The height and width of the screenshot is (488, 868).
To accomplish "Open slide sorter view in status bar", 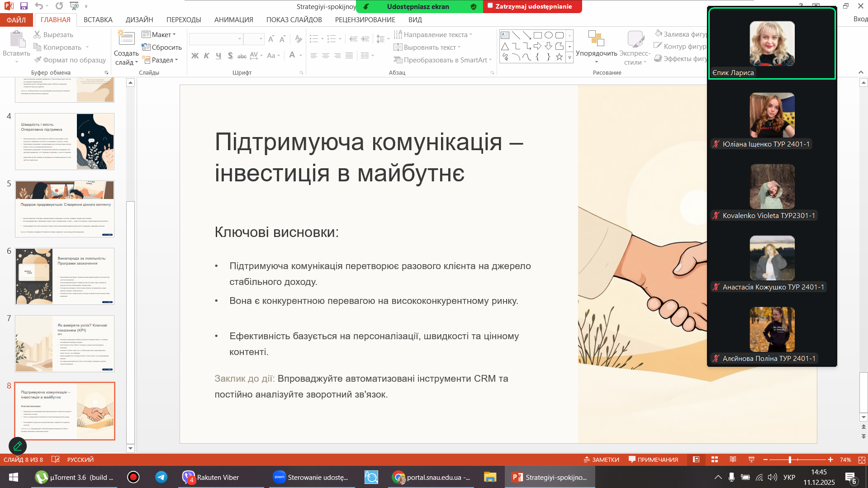I will (715, 460).
